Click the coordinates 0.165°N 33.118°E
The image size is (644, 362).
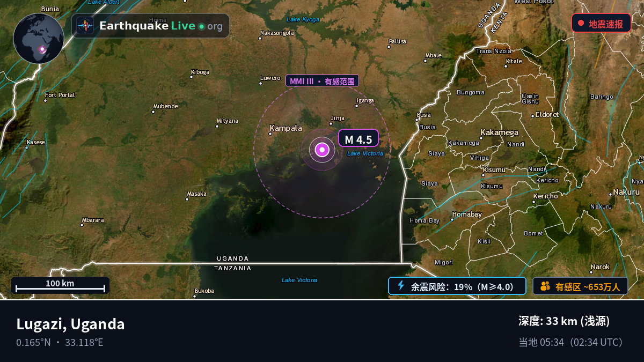tap(60, 342)
